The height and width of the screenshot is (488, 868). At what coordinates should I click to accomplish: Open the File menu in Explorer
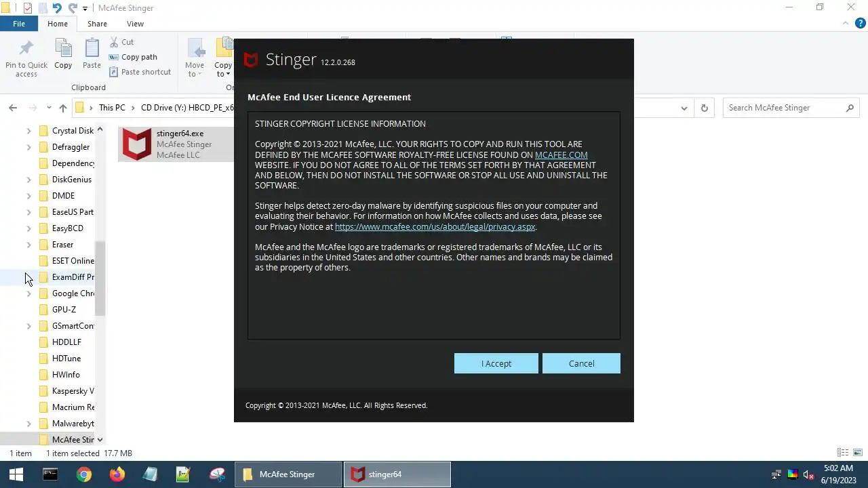tap(19, 24)
